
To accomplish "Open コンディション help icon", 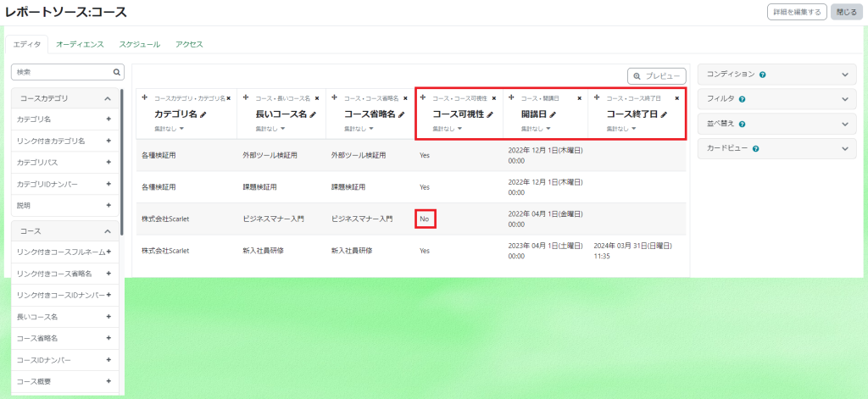I will click(762, 75).
